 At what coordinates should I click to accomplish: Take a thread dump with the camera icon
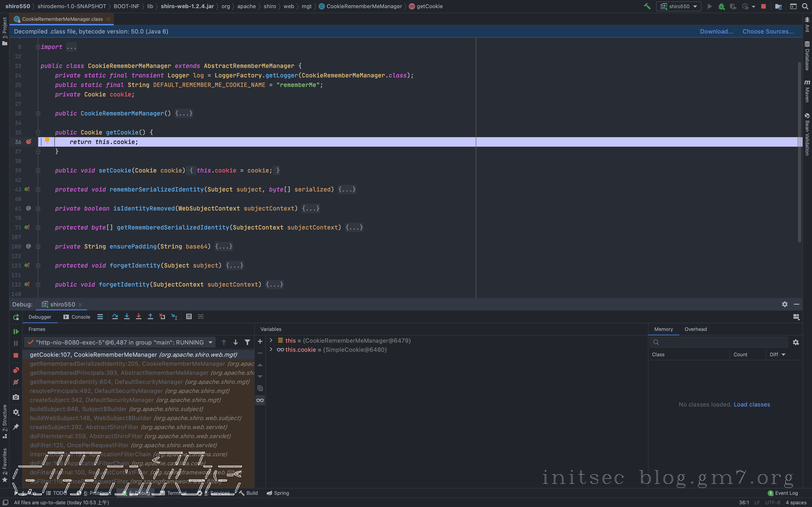pyautogui.click(x=16, y=397)
